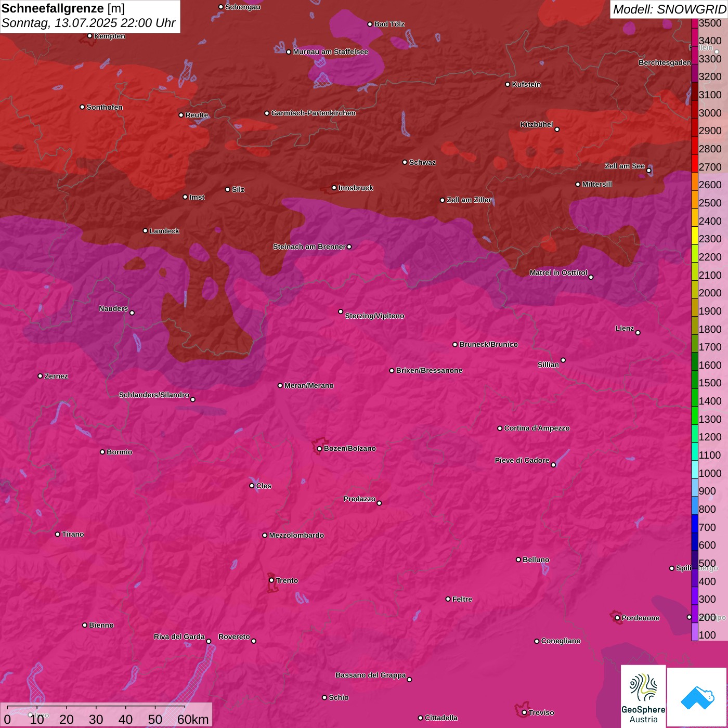Select the Mezzolombardo label
Viewport: 728px width, 728px height.
296,535
